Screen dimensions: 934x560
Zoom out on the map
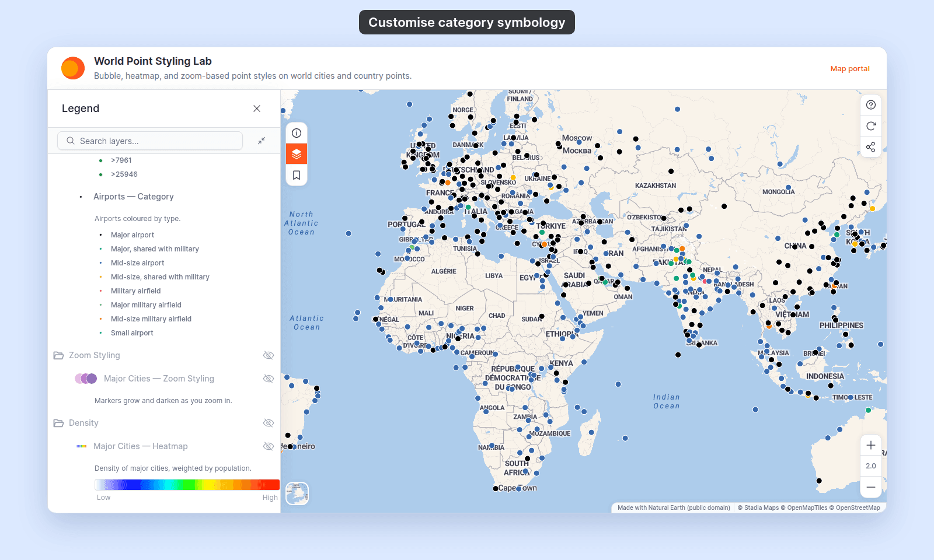(x=871, y=487)
